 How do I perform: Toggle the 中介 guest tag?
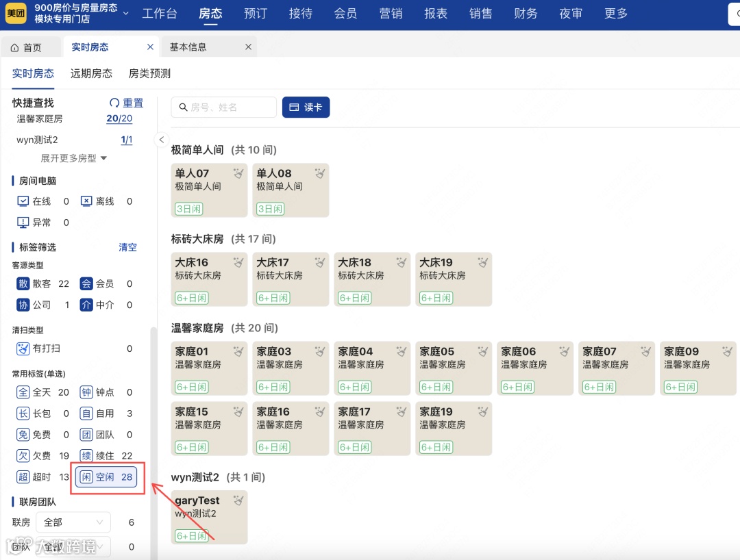pyautogui.click(x=106, y=305)
